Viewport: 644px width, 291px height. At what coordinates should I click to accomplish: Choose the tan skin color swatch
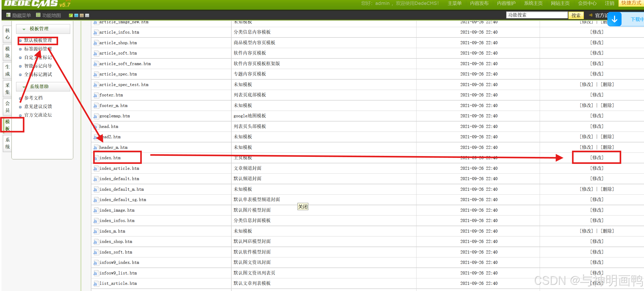click(82, 16)
